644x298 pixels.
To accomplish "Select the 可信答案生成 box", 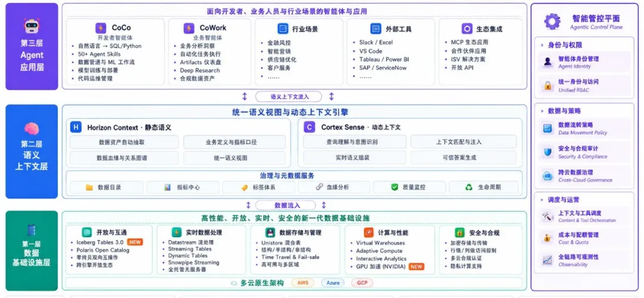I will click(x=465, y=157).
